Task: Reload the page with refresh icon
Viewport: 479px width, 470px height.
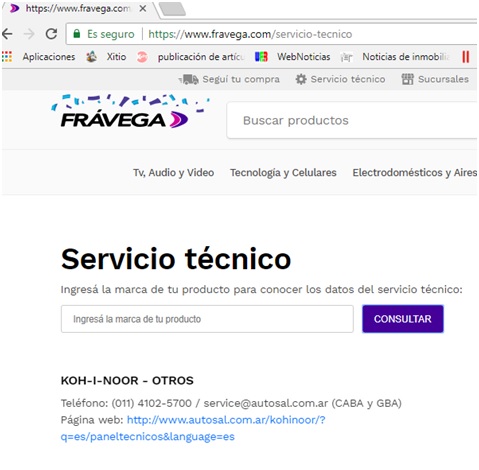Action: [x=51, y=34]
